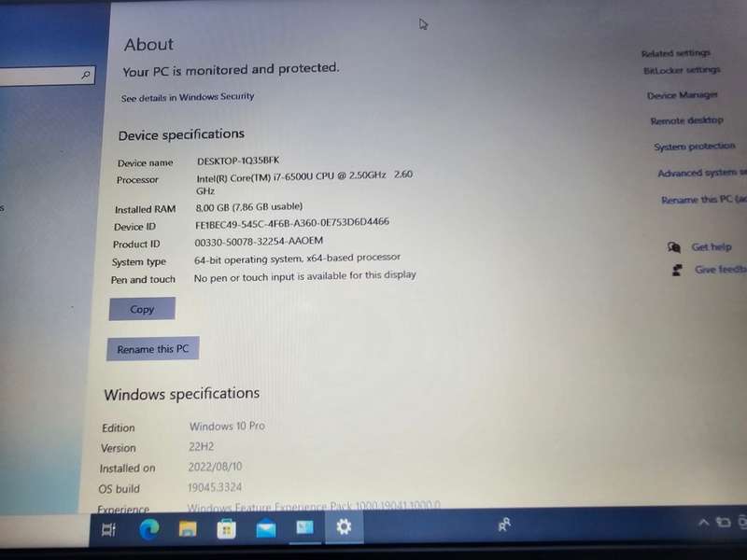Select the processor Intel Core i7-6500U text
The height and width of the screenshot is (560, 747).
point(304,183)
